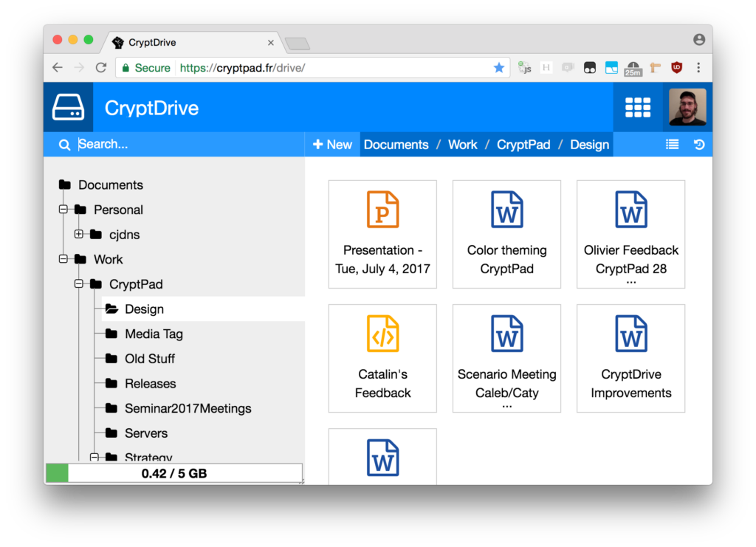Screen dimensions: 756x547
Task: Open the apps grid icon
Action: (x=638, y=107)
